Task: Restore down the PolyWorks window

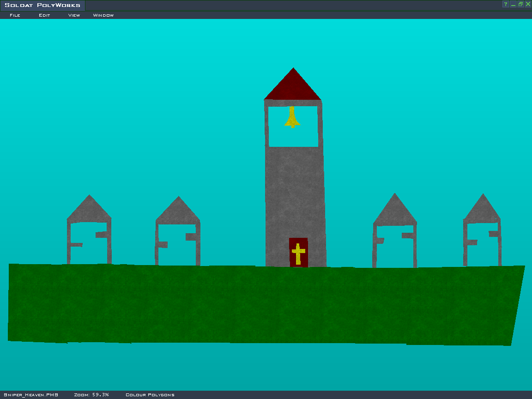Action: point(520,4)
